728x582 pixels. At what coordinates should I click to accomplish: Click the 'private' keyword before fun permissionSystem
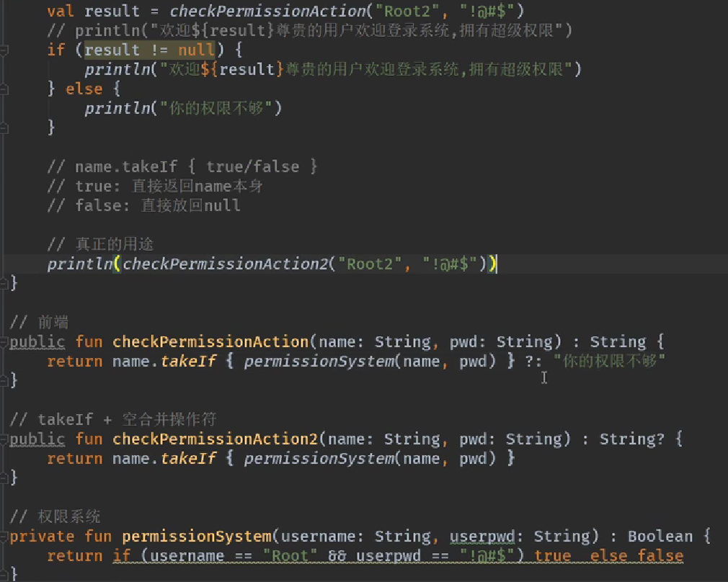tap(42, 537)
